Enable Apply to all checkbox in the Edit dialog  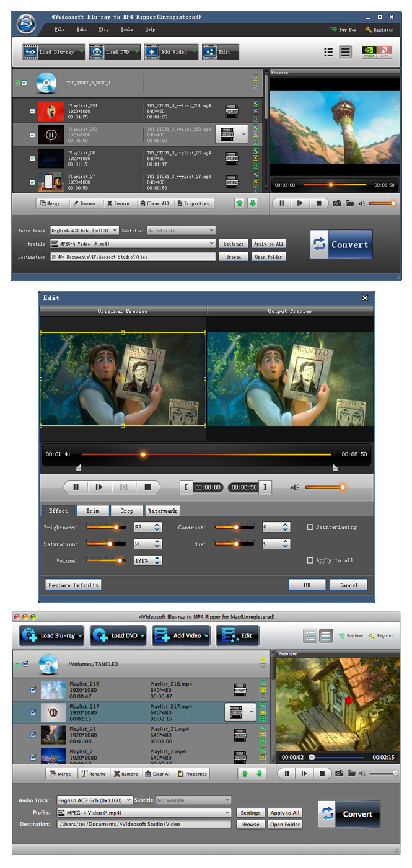[310, 560]
